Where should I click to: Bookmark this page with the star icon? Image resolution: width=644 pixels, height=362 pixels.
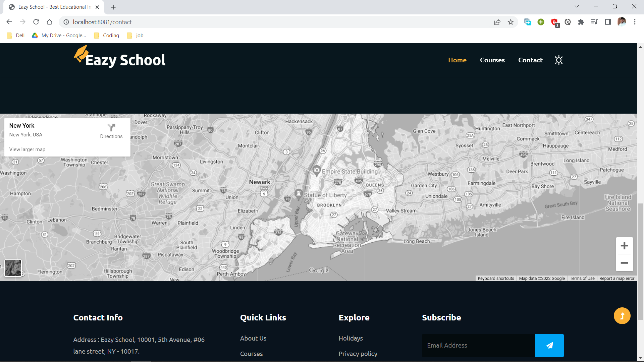(x=511, y=22)
